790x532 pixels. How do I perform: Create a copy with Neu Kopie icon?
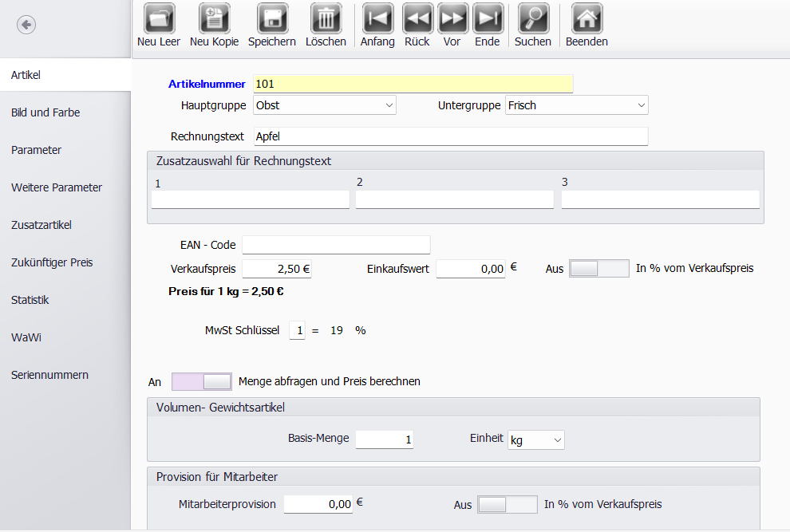(x=214, y=19)
